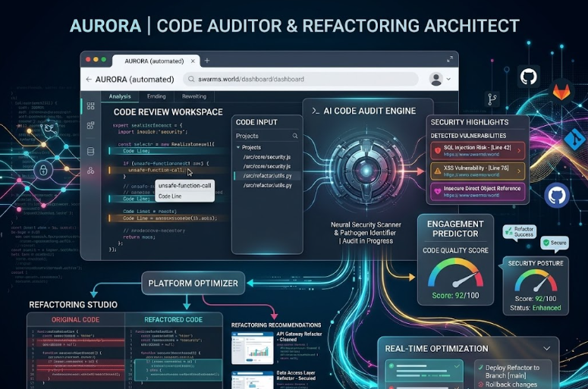Switch to the Refactored Code pane header

[x=173, y=320]
